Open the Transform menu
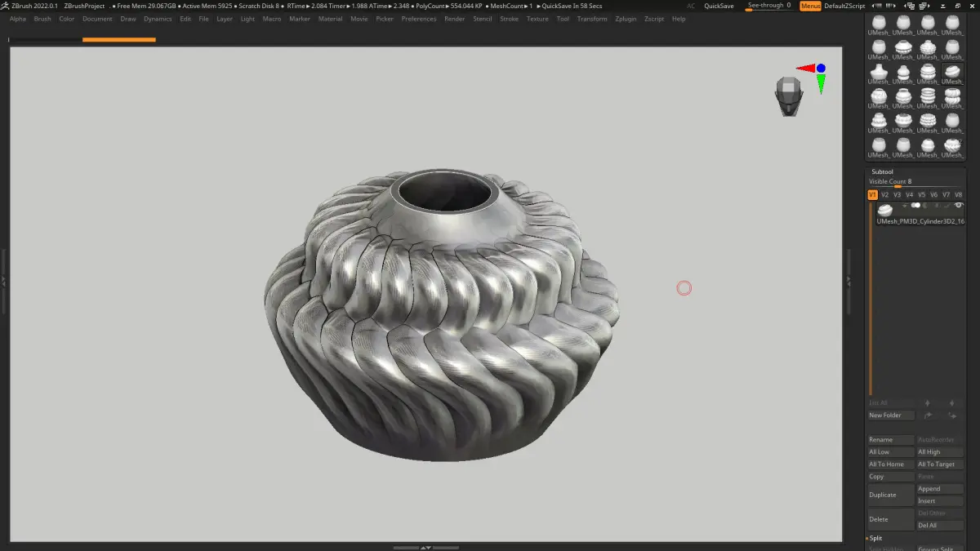Image resolution: width=980 pixels, height=551 pixels. tap(592, 19)
